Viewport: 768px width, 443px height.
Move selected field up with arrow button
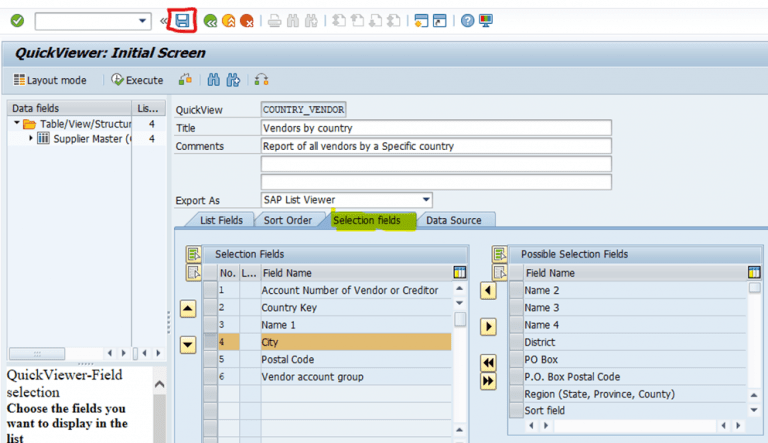187,310
